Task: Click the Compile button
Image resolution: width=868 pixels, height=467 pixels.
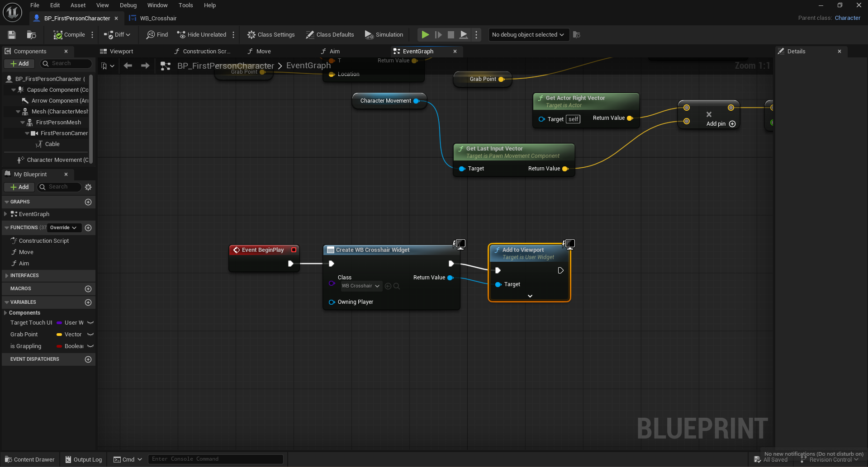Action: click(x=69, y=35)
